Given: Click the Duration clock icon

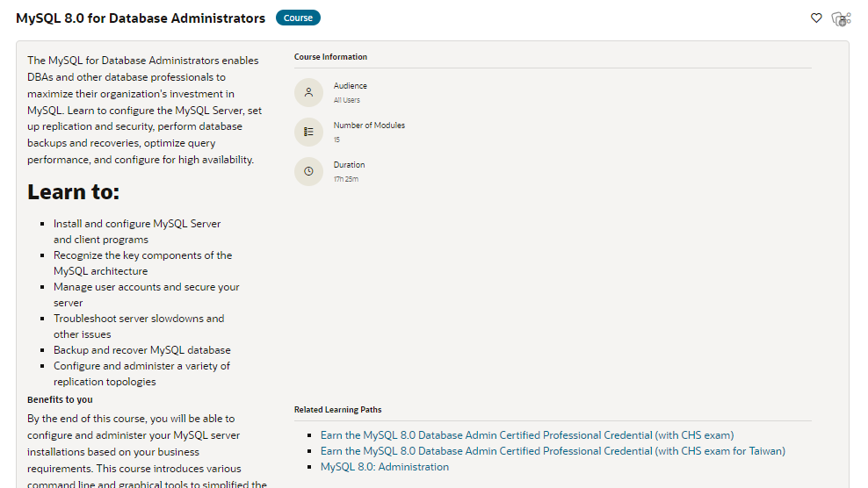Looking at the screenshot, I should click(x=308, y=171).
